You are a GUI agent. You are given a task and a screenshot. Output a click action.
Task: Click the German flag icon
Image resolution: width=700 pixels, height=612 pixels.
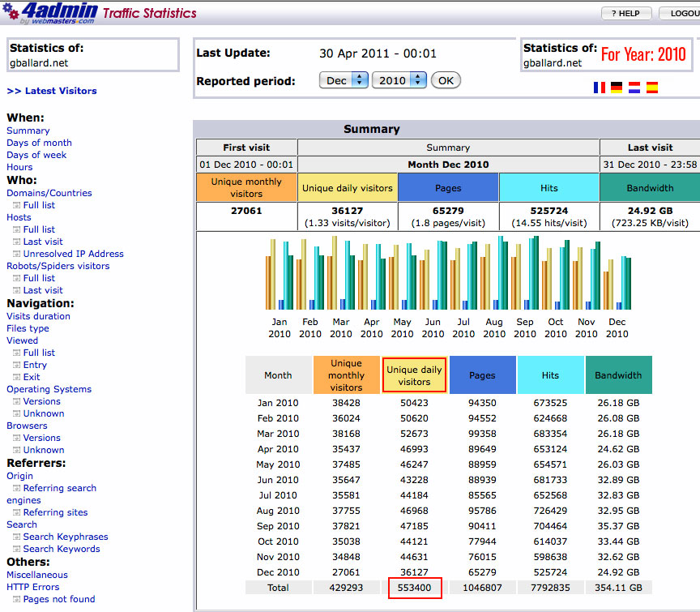[x=617, y=88]
